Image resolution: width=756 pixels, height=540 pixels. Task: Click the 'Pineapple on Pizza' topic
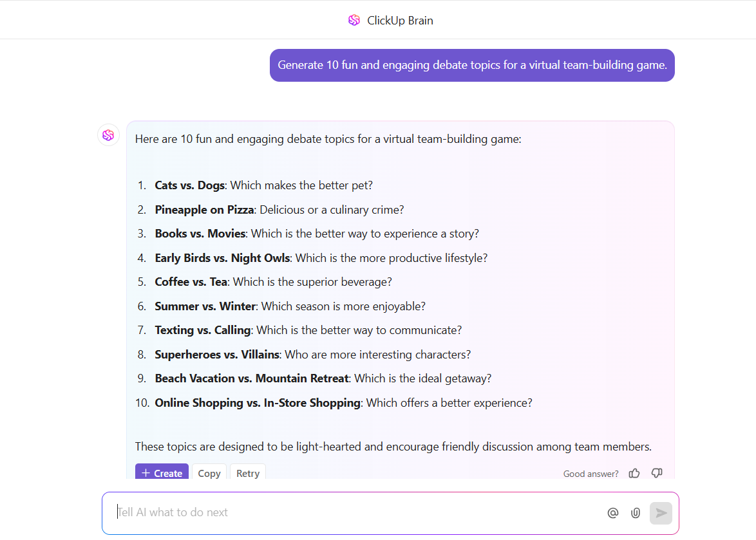[204, 210]
